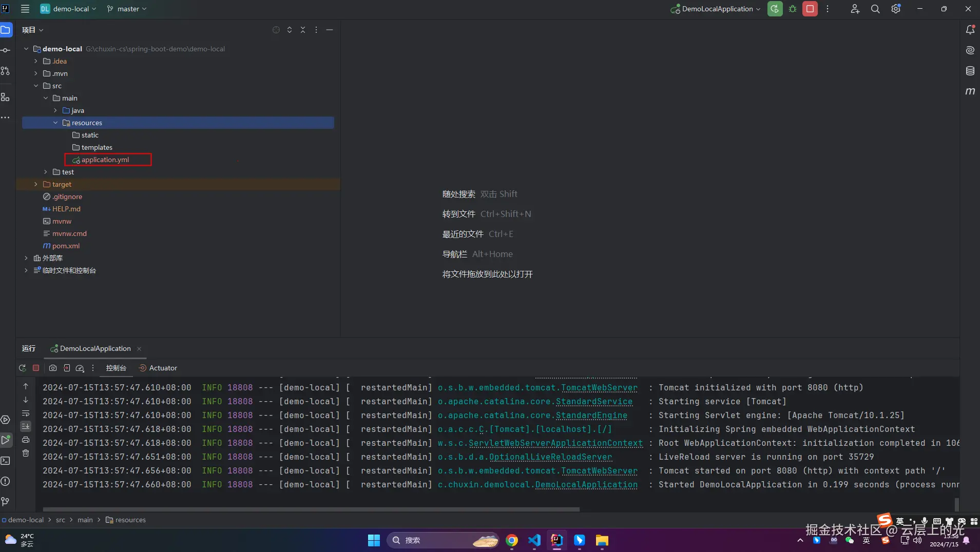Expand all nodes in project tree
The height and width of the screenshot is (552, 980).
(x=290, y=30)
